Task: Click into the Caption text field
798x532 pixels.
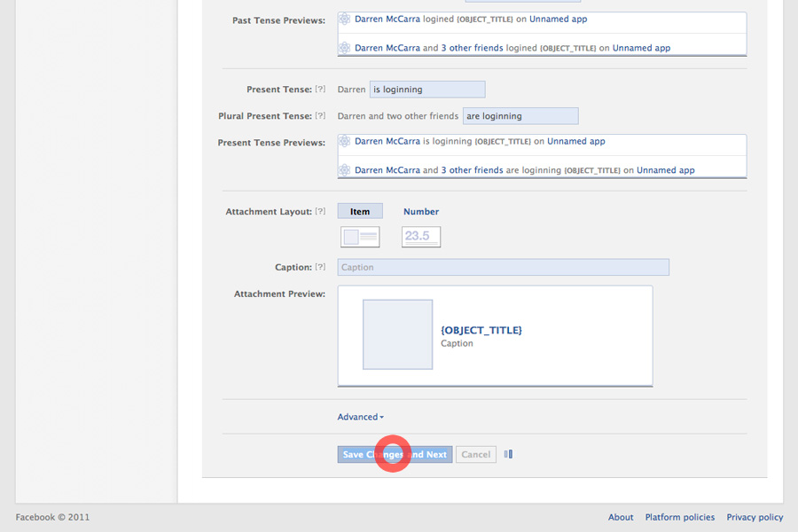Action: (503, 267)
